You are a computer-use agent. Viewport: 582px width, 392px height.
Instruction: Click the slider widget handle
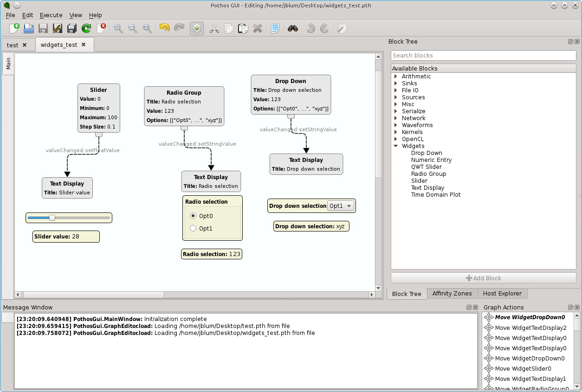52,218
